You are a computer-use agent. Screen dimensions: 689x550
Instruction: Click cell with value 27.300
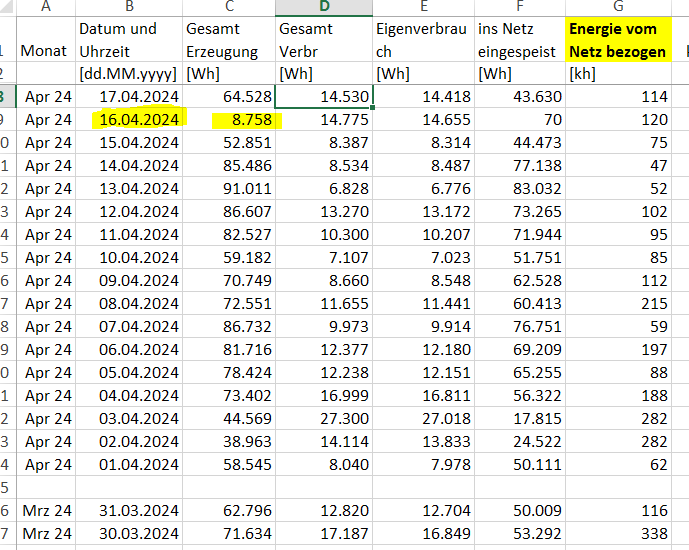click(x=324, y=419)
